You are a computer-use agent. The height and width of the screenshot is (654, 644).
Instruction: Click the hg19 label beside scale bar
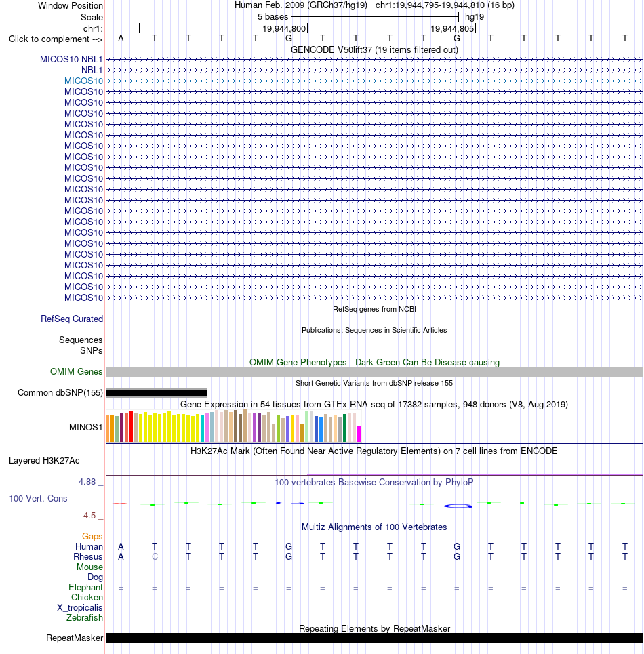475,17
